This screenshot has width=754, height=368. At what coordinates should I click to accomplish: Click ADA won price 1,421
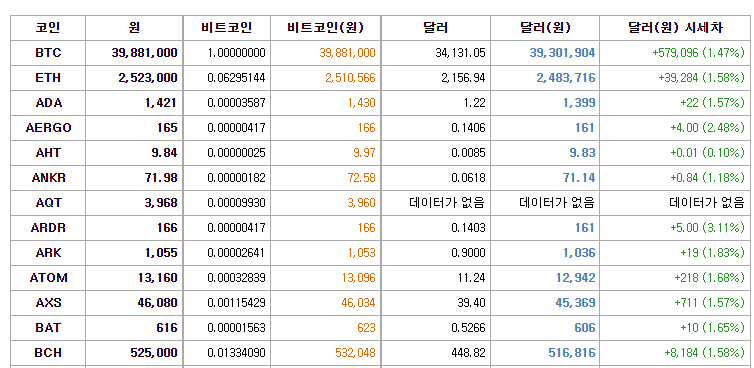pos(161,103)
